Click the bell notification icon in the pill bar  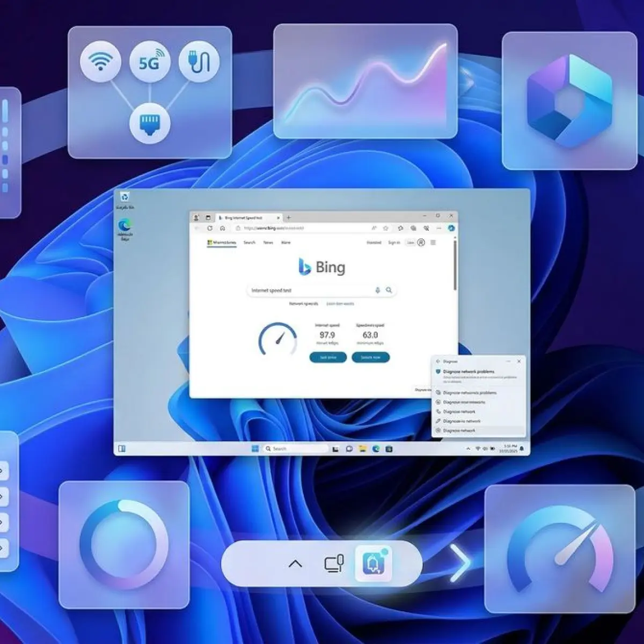(374, 563)
